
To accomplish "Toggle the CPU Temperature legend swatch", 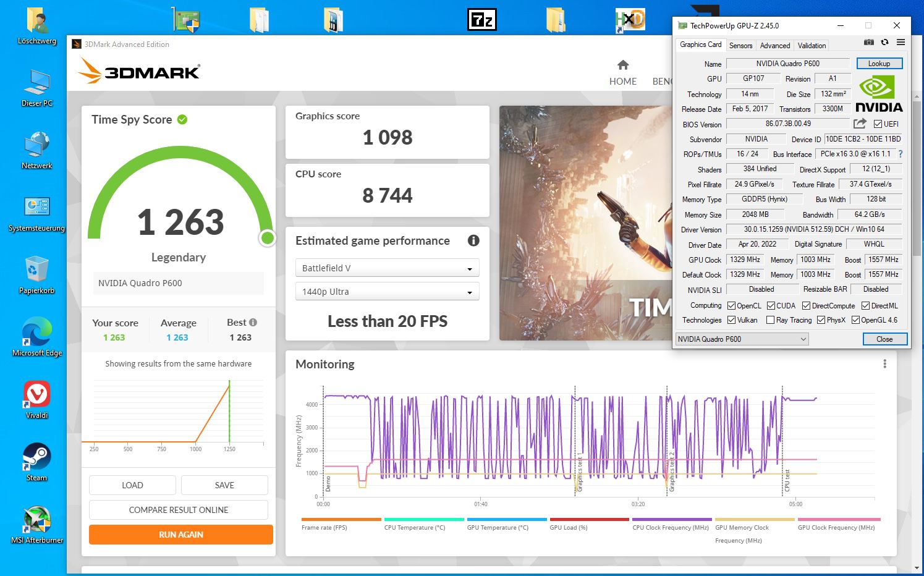I will coord(424,519).
